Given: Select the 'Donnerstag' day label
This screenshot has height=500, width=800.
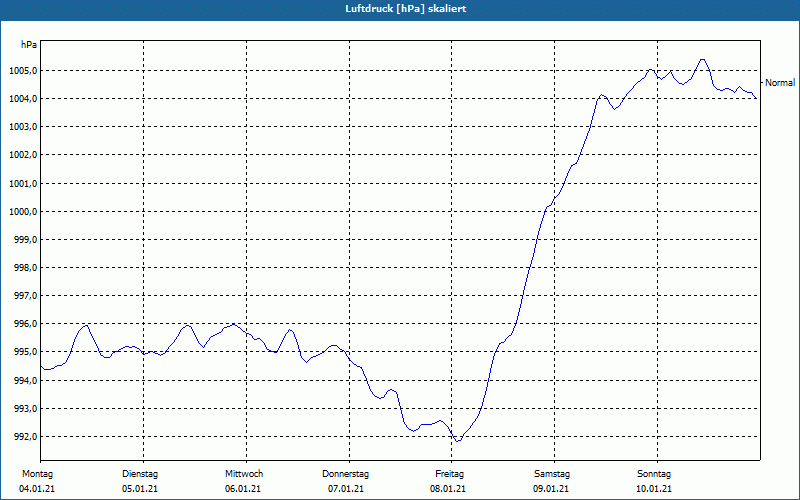Looking at the screenshot, I should (x=345, y=474).
